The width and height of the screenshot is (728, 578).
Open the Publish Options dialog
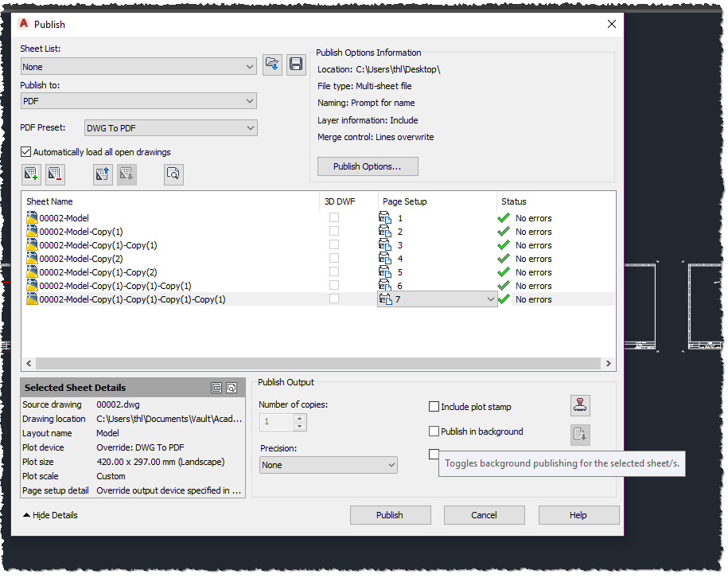click(x=368, y=166)
